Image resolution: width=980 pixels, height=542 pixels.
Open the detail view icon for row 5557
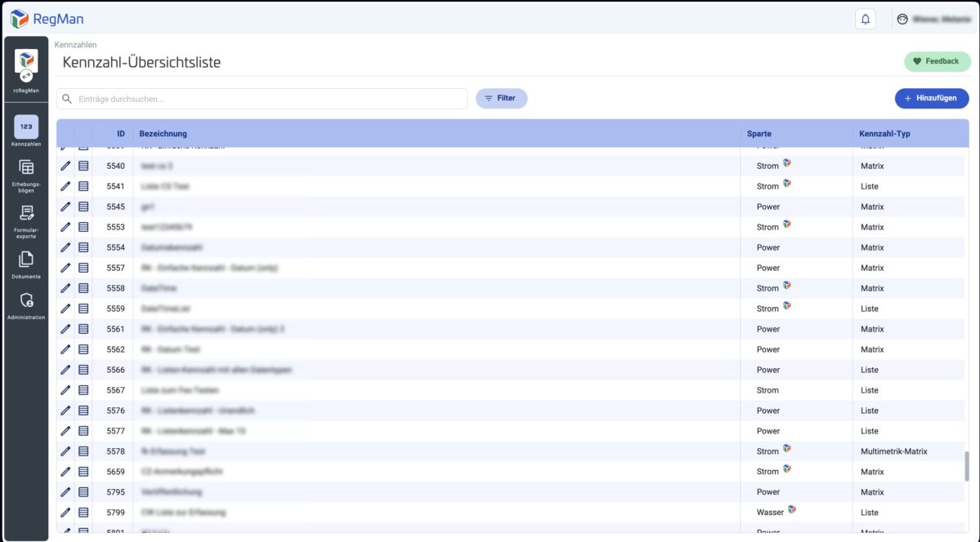(x=82, y=268)
